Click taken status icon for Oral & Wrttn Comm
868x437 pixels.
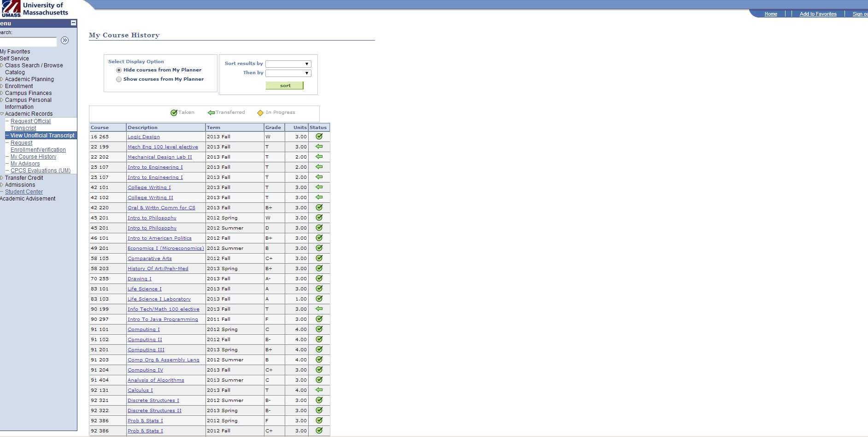319,207
